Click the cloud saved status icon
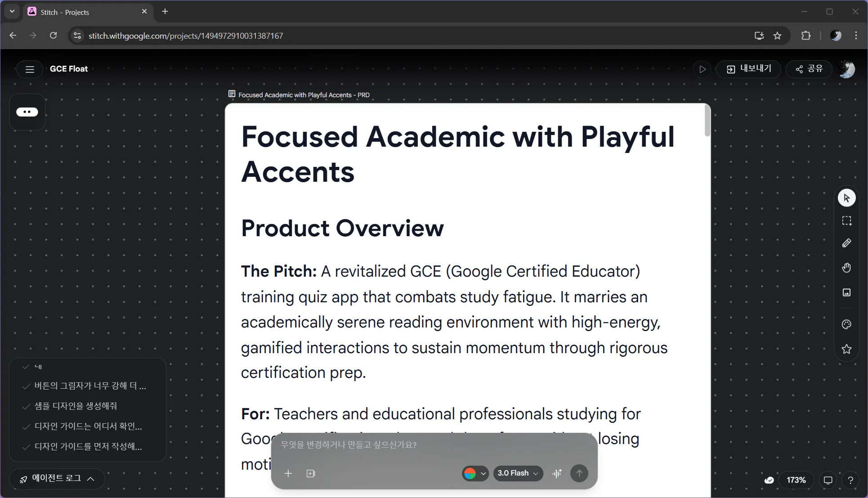The image size is (868, 498). [769, 480]
